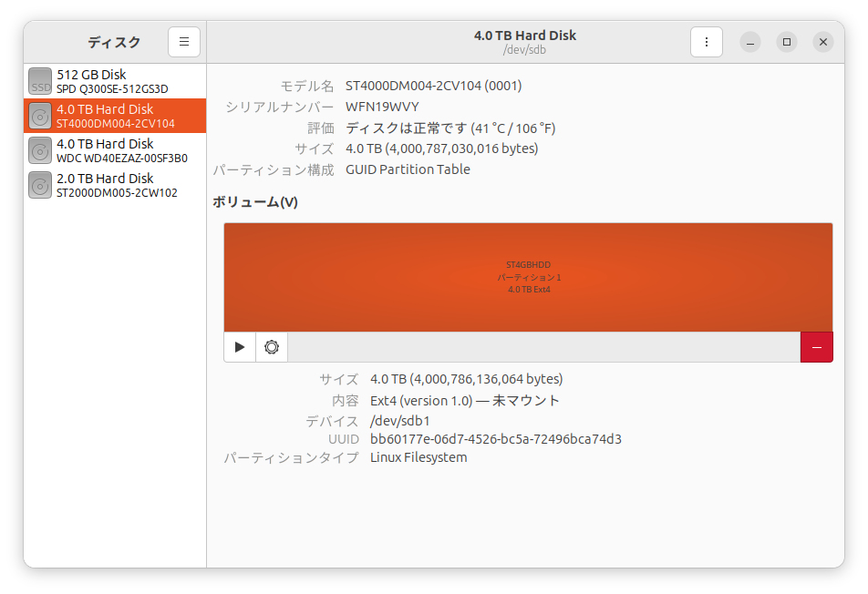Click the GUID Partition Table value
Image resolution: width=868 pixels, height=594 pixels.
tap(408, 169)
